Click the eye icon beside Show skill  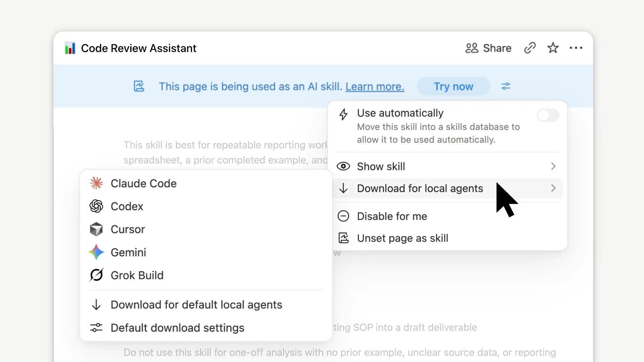tap(343, 166)
